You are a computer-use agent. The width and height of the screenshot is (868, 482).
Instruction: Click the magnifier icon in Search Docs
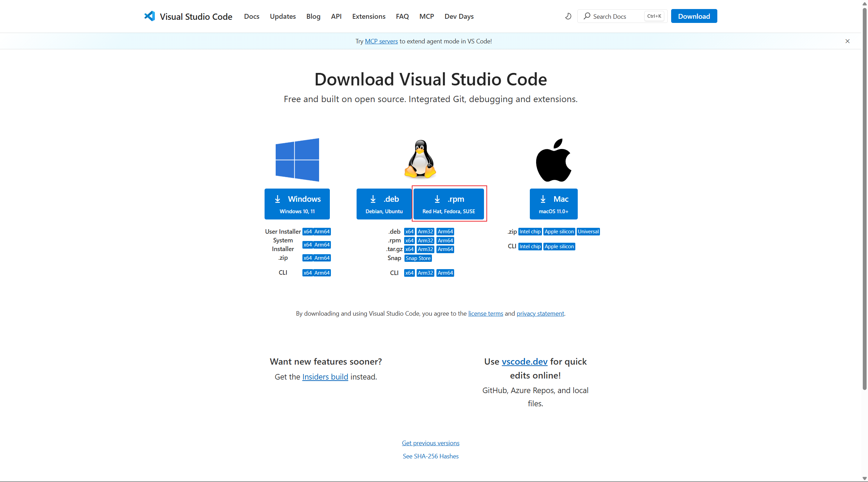tap(587, 16)
